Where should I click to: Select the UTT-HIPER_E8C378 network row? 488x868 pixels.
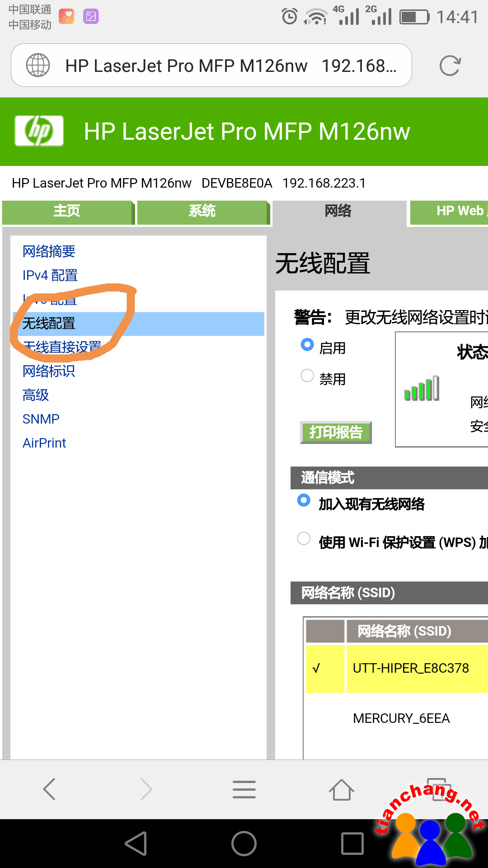click(x=397, y=668)
